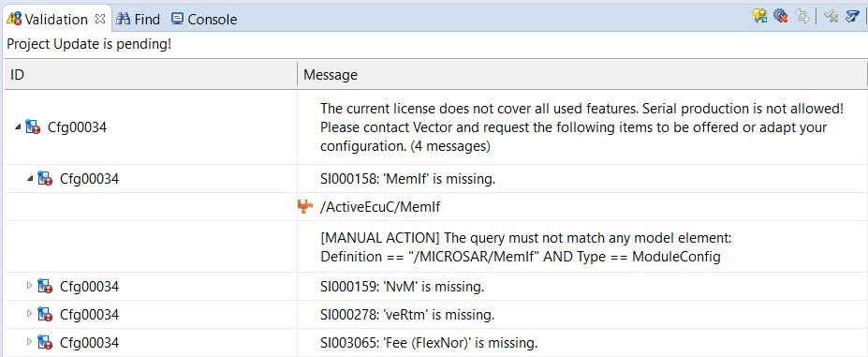Screen dimensions: 868x357
Task: Click the orange module icon beside /ActiveEcuC/MemIf
Action: [x=305, y=207]
